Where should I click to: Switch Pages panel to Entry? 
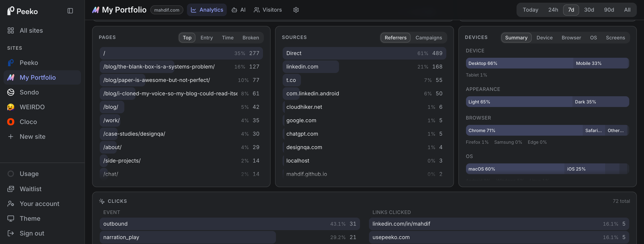[x=206, y=38]
